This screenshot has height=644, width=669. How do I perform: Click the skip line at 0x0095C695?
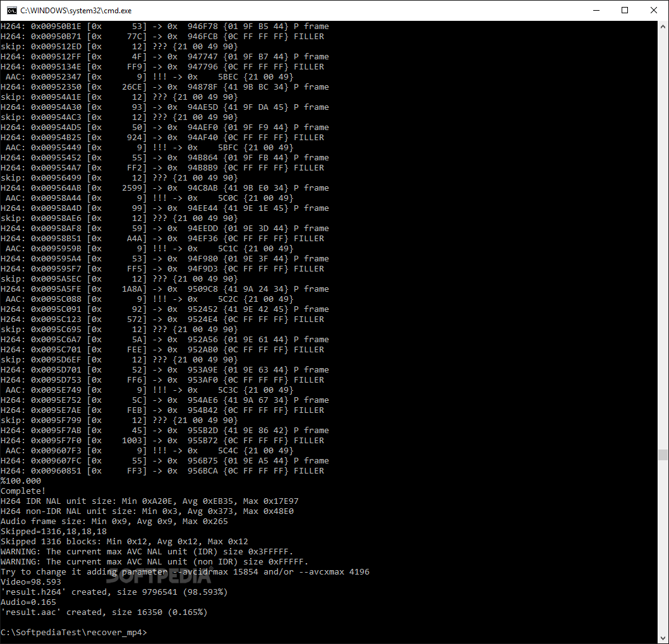(x=119, y=330)
